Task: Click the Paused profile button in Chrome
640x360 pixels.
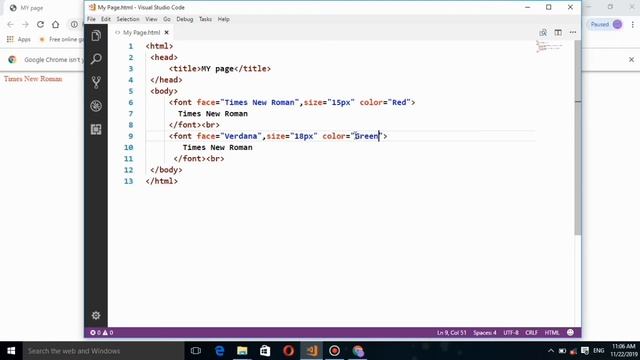Action: tap(606, 24)
